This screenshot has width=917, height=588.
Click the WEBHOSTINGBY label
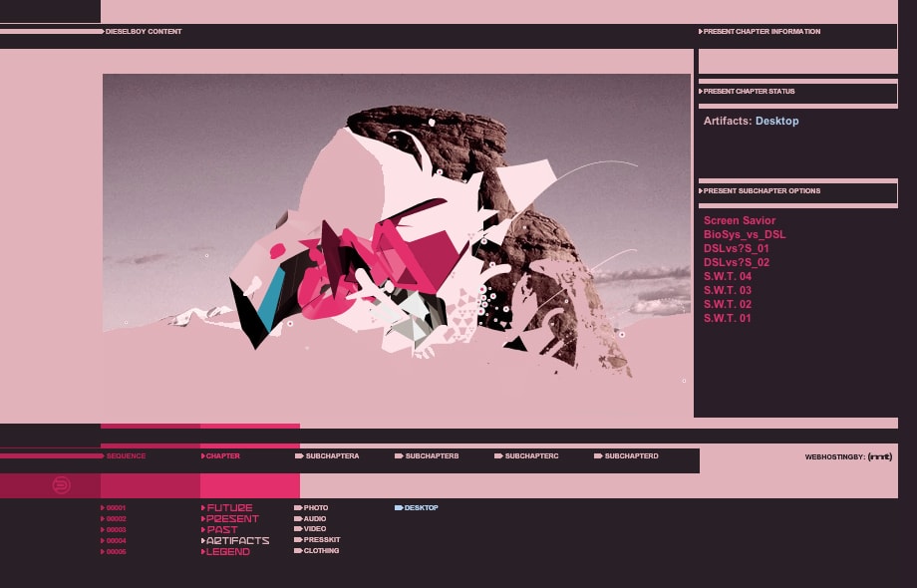pyautogui.click(x=835, y=457)
